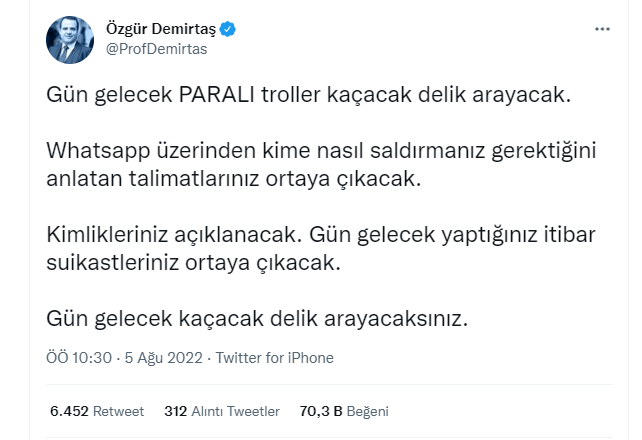View the 6.452 Retweet list

96,411
